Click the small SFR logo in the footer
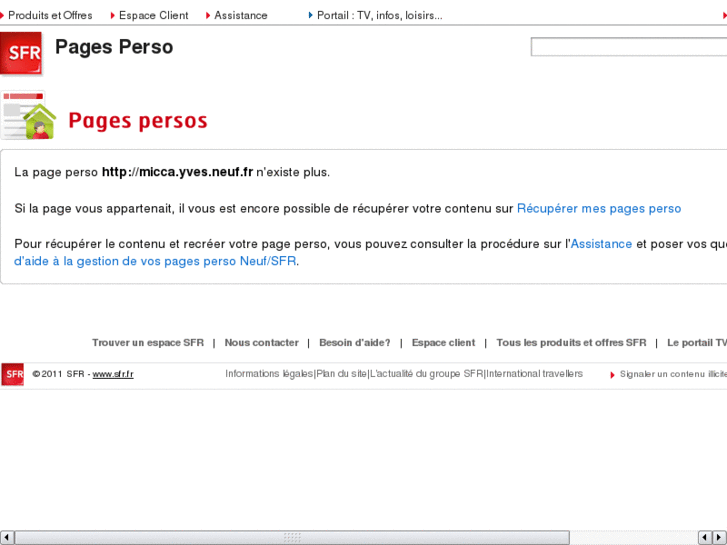 point(13,374)
